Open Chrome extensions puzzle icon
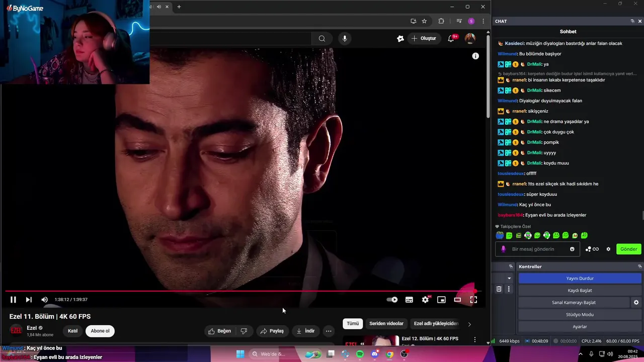The height and width of the screenshot is (362, 644). 441,21
